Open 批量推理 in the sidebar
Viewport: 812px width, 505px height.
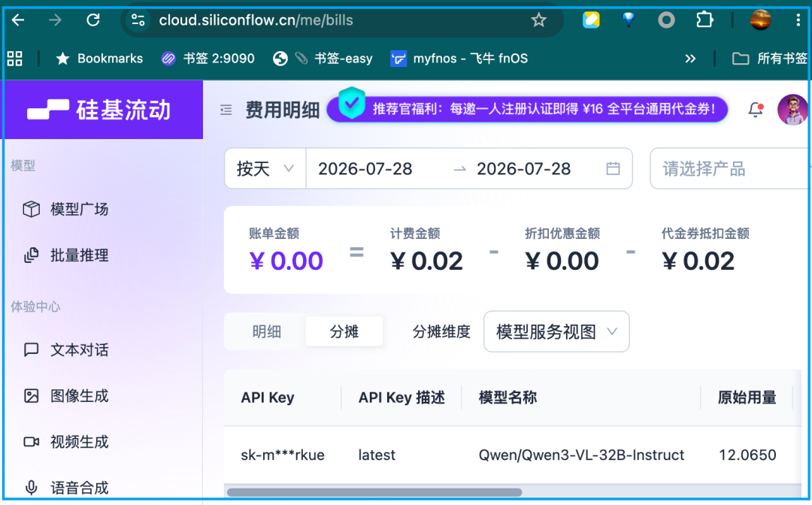[65, 255]
